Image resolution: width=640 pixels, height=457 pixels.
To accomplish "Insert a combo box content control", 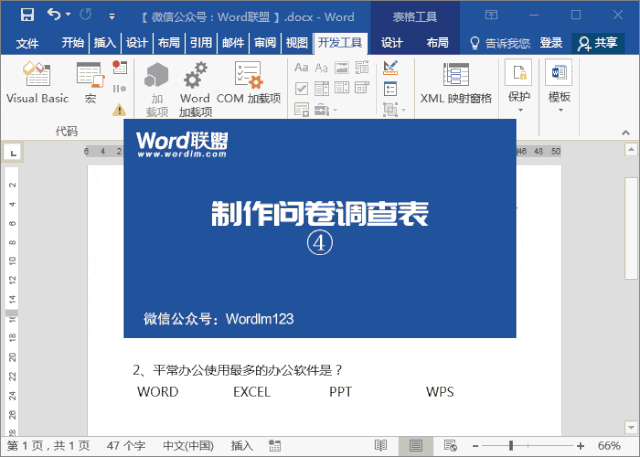I will (321, 88).
